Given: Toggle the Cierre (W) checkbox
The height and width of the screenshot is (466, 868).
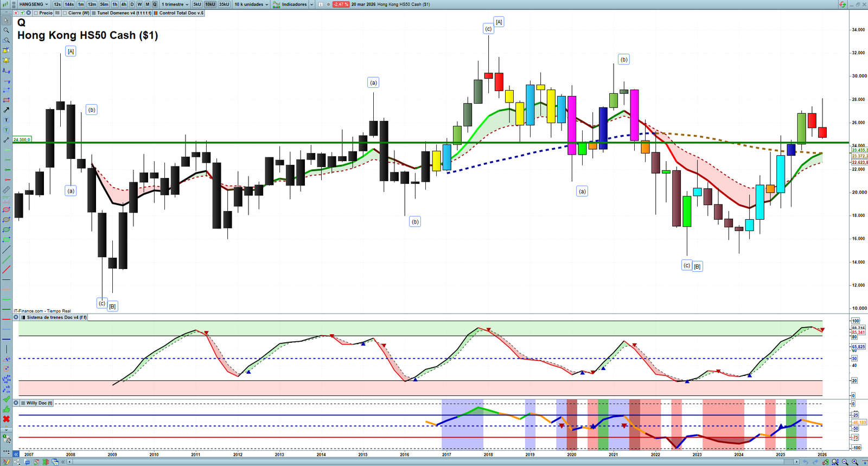Looking at the screenshot, I should click(65, 13).
